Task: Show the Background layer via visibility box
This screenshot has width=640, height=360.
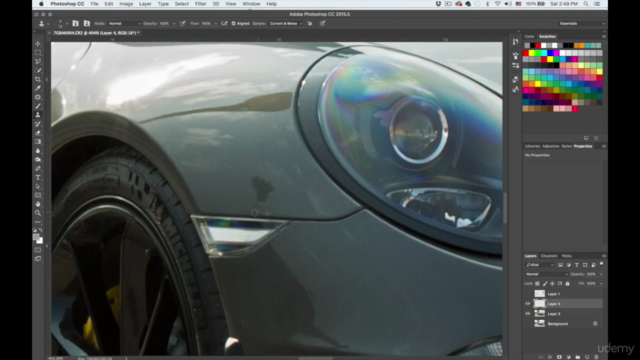Action: pos(528,324)
